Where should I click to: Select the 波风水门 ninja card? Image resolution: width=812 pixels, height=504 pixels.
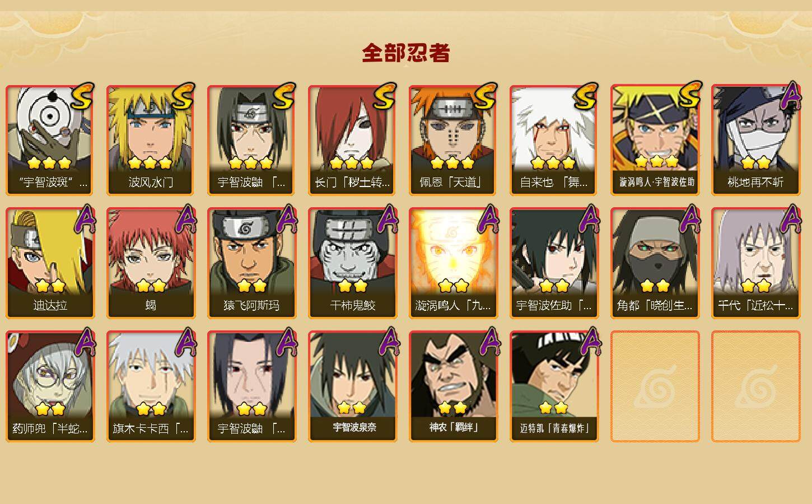pos(151,140)
